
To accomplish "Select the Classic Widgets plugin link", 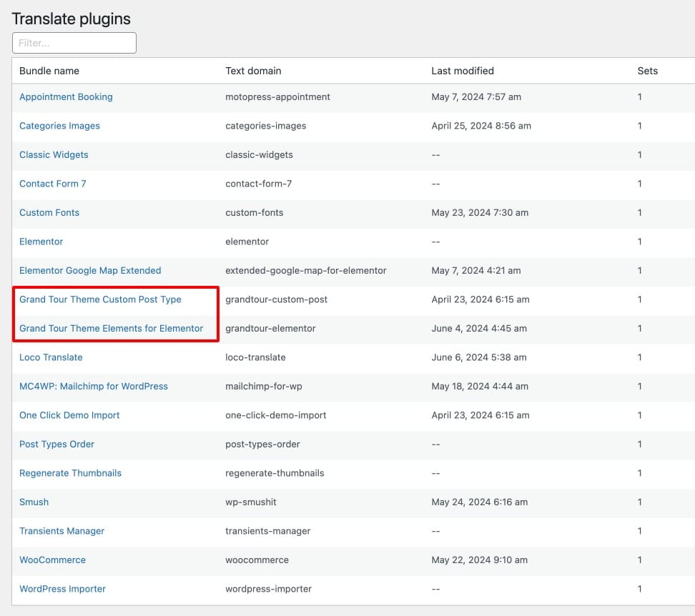I will pos(54,154).
